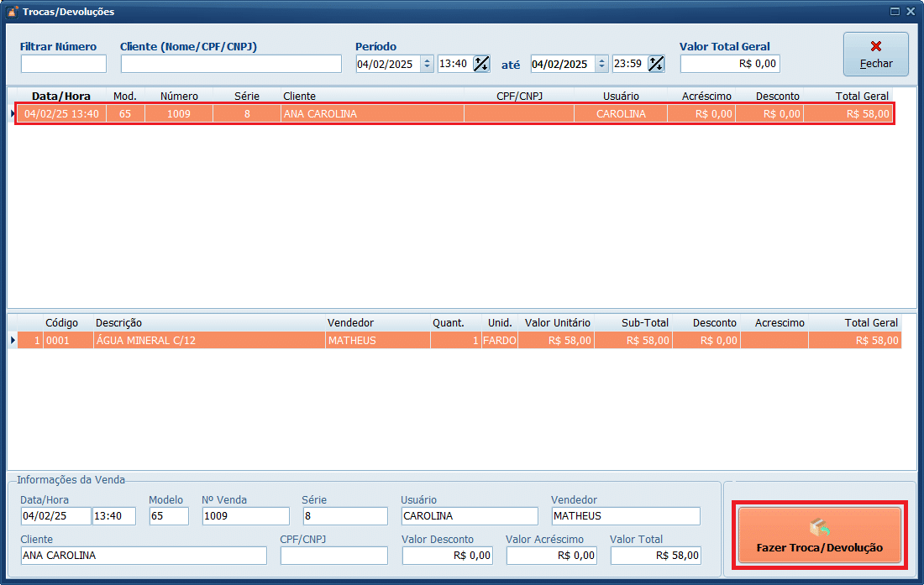Image resolution: width=924 pixels, height=585 pixels.
Task: Click Fazer Troca/Devolução button
Action: pos(819,535)
